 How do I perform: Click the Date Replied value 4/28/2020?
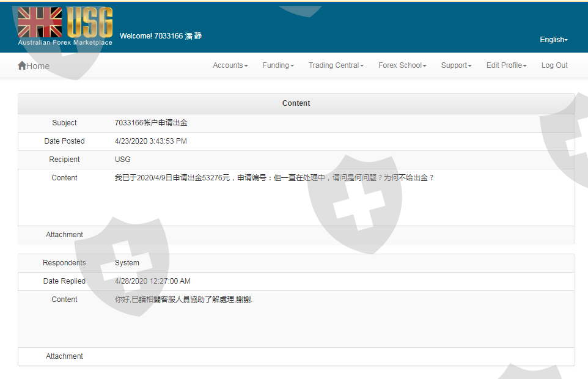[x=152, y=281]
